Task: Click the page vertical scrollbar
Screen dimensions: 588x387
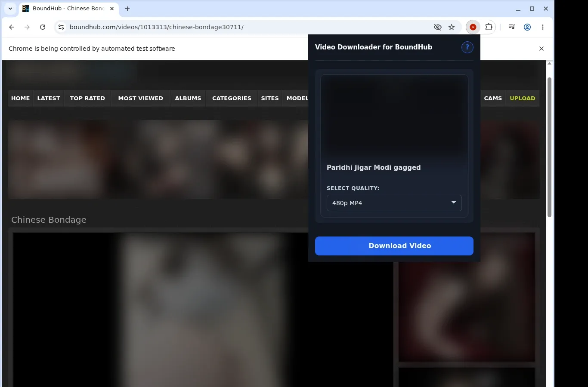Action: click(549, 147)
